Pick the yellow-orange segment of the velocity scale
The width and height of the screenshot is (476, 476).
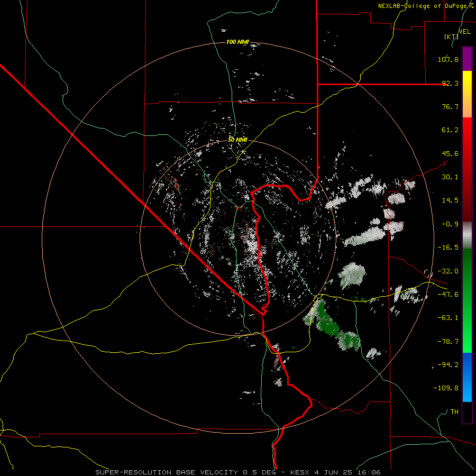(x=467, y=94)
